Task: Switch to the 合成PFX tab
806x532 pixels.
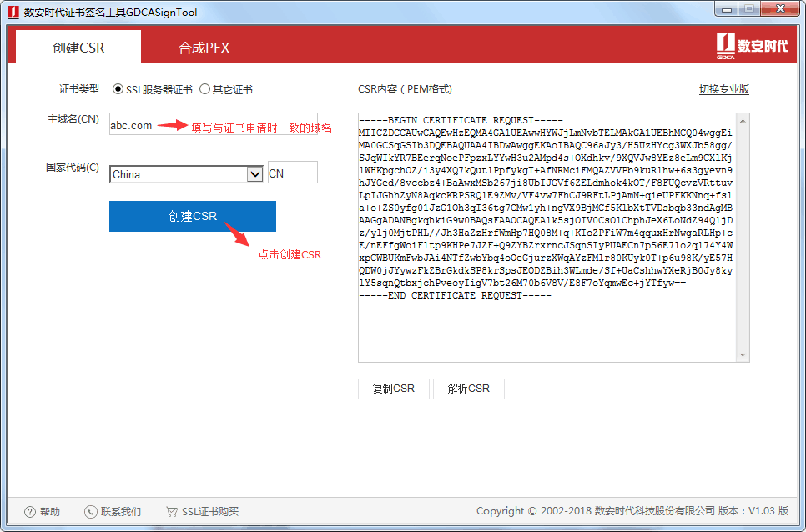Action: [x=204, y=48]
